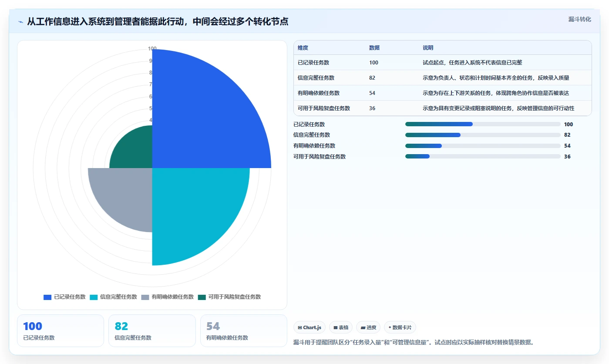Select table cell 可用于风险复盘任务数
This screenshot has width=609, height=364.
pyautogui.click(x=324, y=108)
